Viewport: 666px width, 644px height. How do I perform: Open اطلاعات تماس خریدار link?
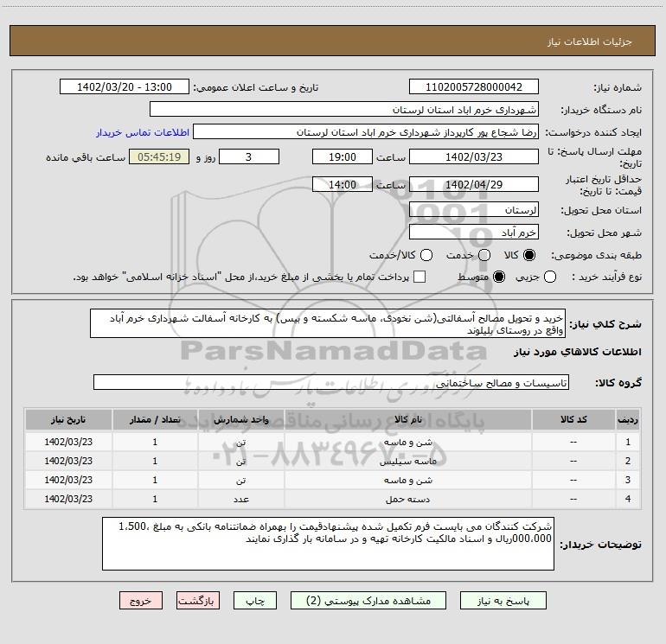coord(143,132)
